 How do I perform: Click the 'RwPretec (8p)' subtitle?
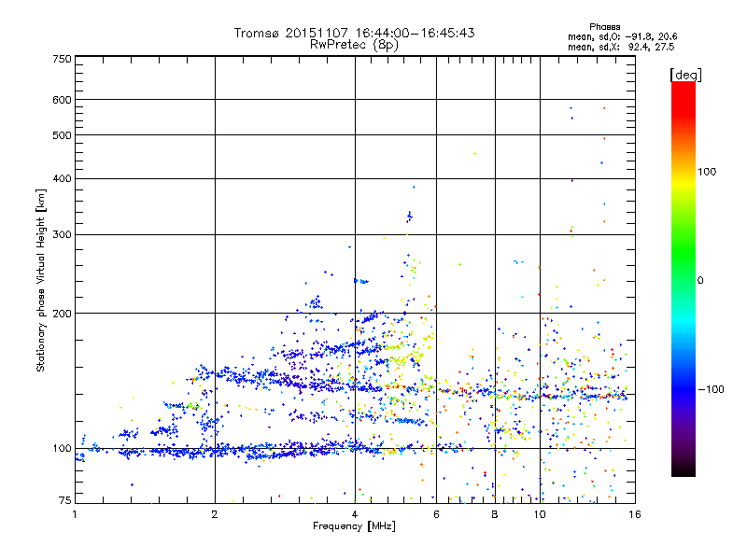354,45
